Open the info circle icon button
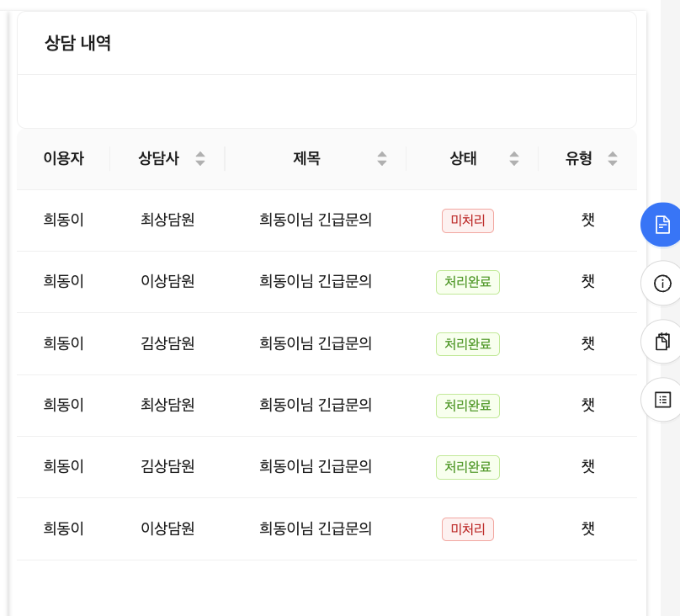 click(661, 283)
